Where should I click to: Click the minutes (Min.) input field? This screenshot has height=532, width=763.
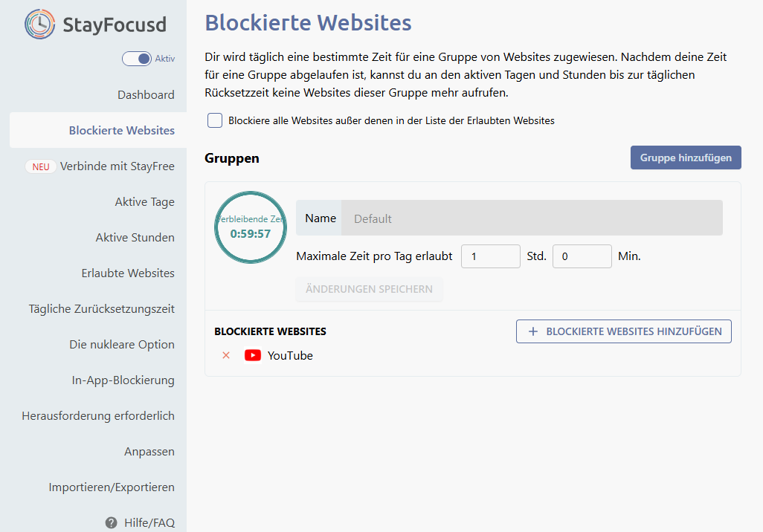582,256
